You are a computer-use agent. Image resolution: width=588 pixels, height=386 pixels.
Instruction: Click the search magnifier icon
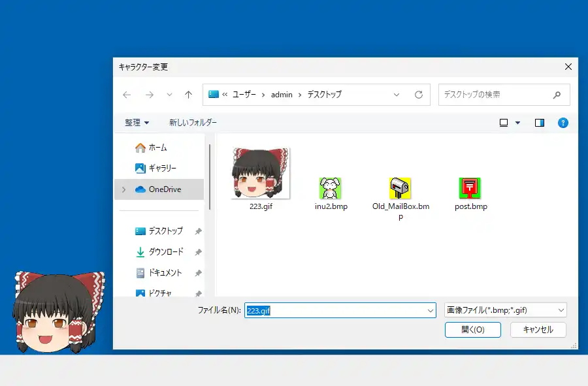tap(557, 95)
